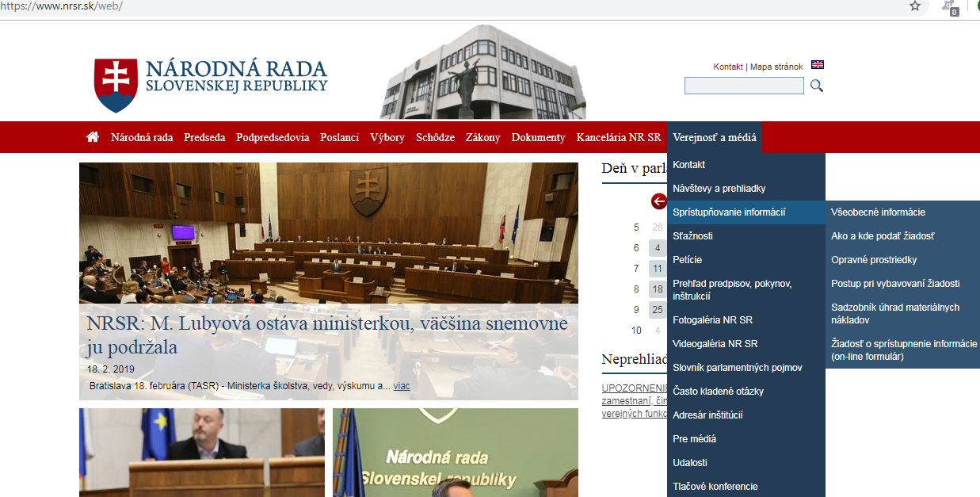Click the Kontakt link in the header
Viewport: 980px width, 497px height.
(x=728, y=67)
